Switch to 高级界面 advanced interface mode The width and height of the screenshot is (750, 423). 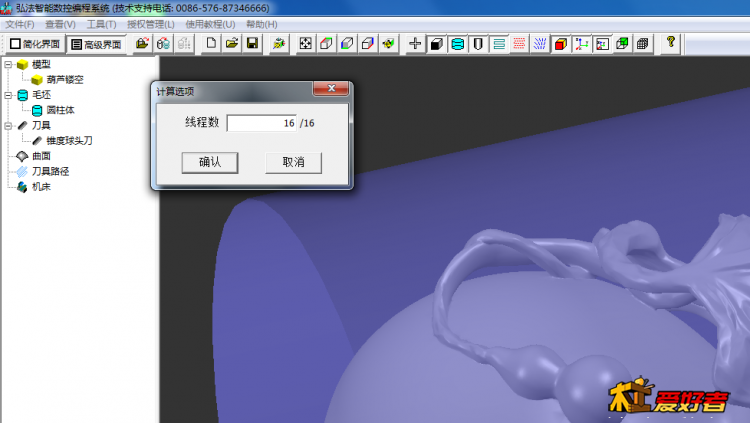pyautogui.click(x=96, y=44)
